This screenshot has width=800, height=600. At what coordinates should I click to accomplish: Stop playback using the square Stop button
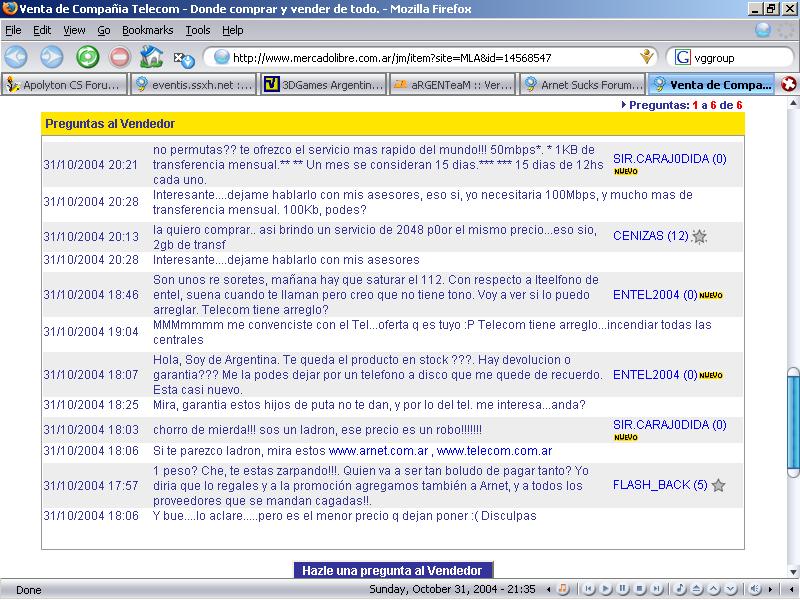pyautogui.click(x=640, y=589)
